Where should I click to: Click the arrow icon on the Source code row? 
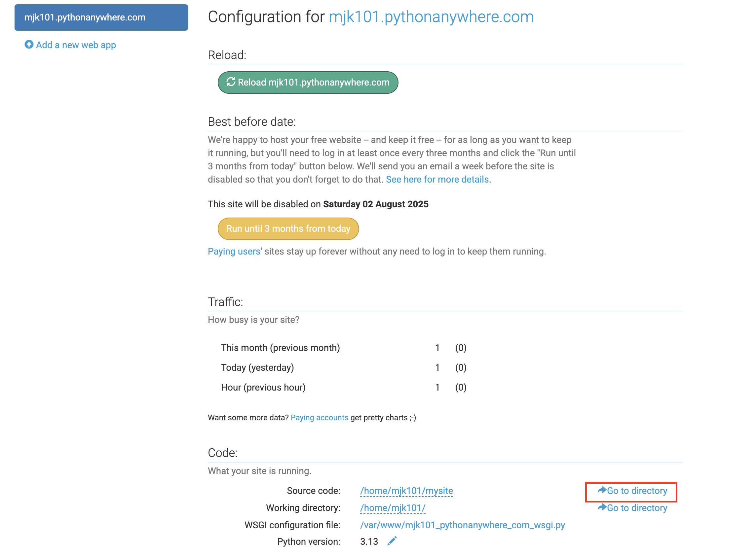coord(602,490)
